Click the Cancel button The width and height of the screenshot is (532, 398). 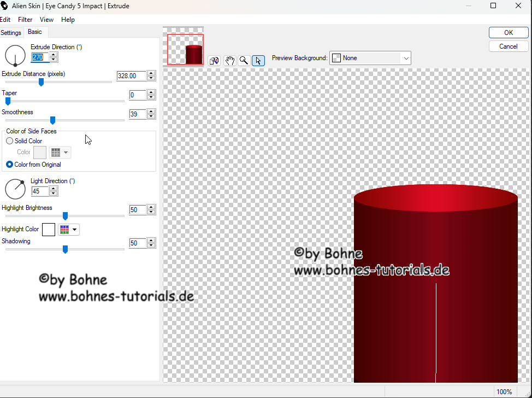(x=508, y=46)
